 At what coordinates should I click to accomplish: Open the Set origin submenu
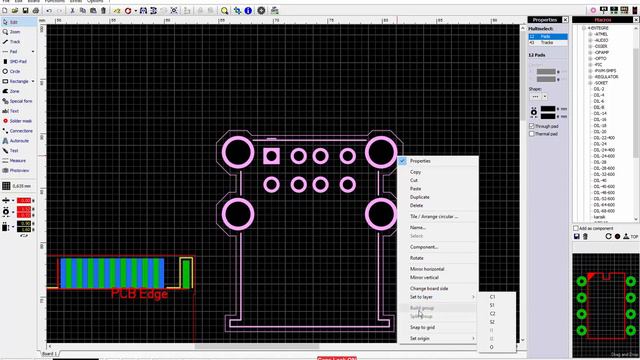pyautogui.click(x=438, y=338)
